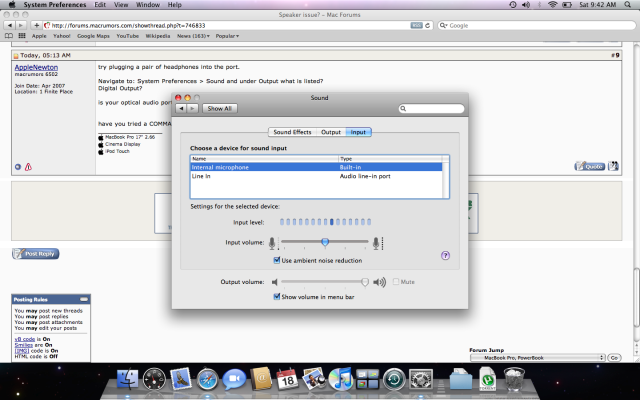Open the folder stack in the Dock
Viewport: 640px width, 400px height.
coord(461,380)
